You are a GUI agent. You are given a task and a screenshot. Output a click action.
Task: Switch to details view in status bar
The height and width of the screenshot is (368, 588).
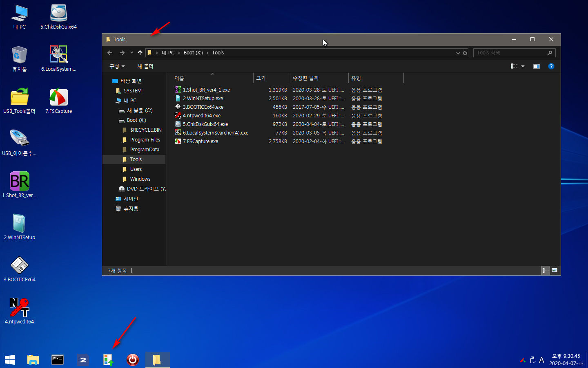pyautogui.click(x=545, y=270)
